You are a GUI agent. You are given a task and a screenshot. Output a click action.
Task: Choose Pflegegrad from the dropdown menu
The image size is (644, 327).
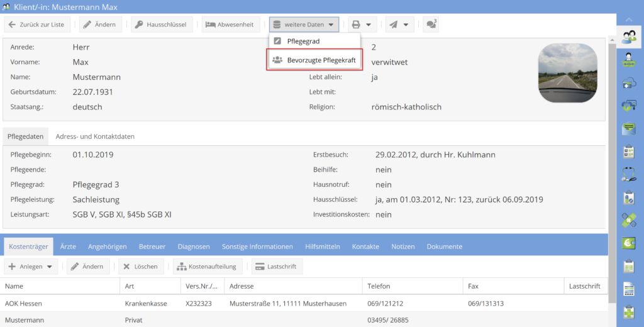click(303, 42)
